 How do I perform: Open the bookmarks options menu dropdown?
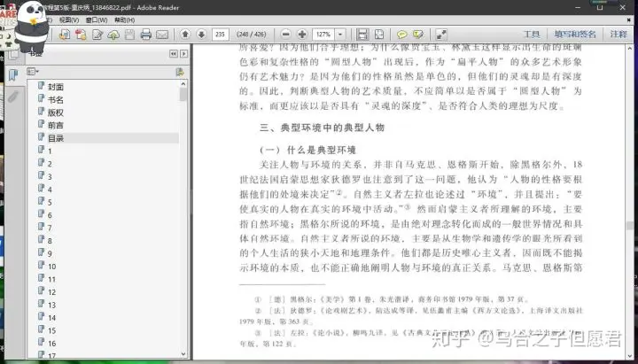pos(33,72)
